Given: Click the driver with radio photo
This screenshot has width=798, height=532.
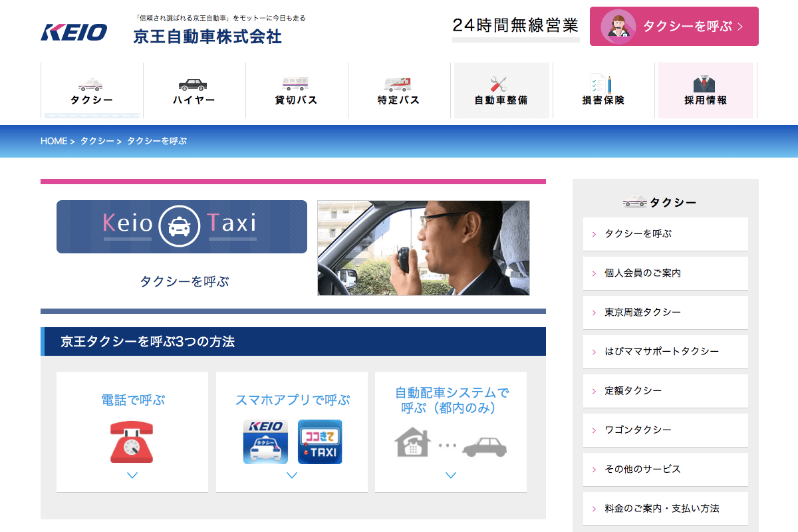Looking at the screenshot, I should (x=424, y=248).
